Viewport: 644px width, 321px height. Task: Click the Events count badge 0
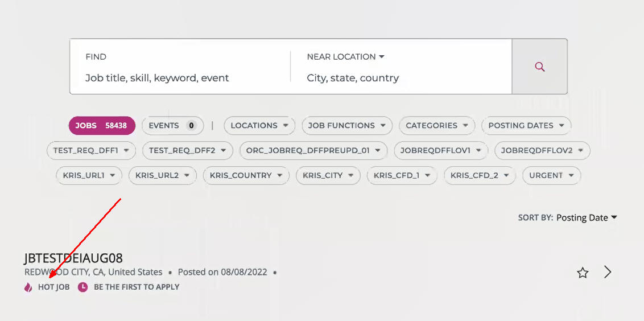[191, 125]
